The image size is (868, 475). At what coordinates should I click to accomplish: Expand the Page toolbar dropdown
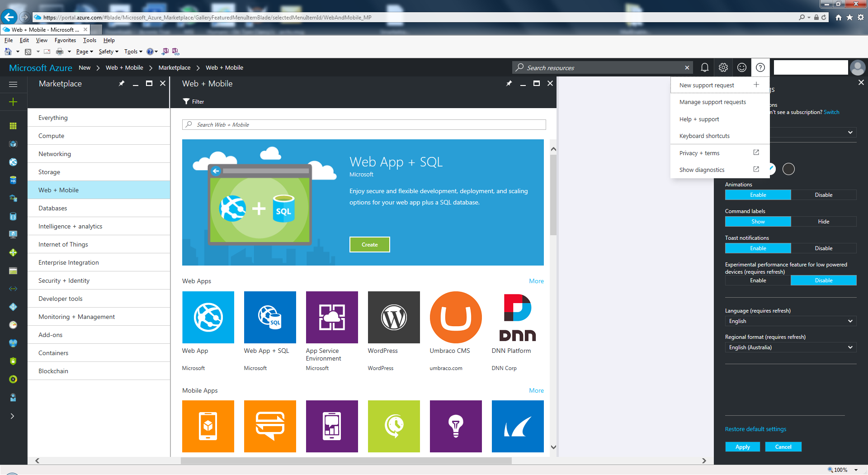point(85,52)
